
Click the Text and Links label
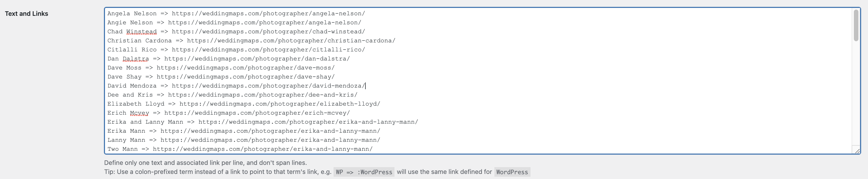coord(27,14)
